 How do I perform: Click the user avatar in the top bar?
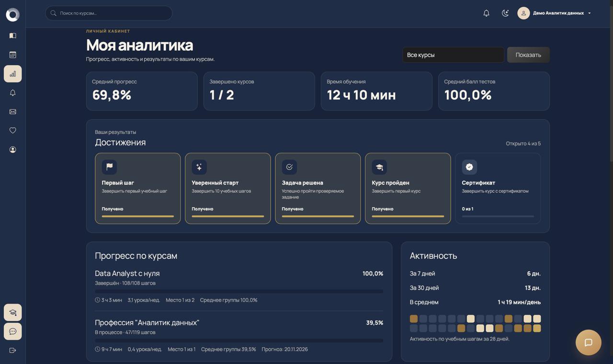click(523, 13)
